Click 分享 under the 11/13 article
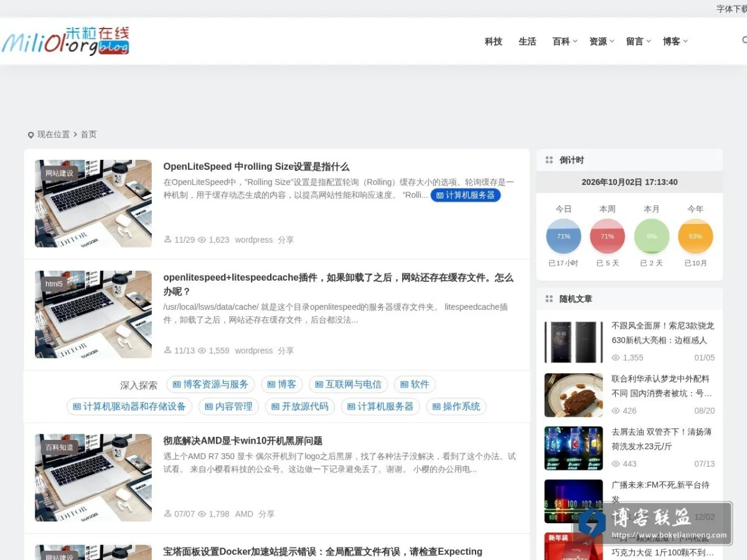 point(286,350)
